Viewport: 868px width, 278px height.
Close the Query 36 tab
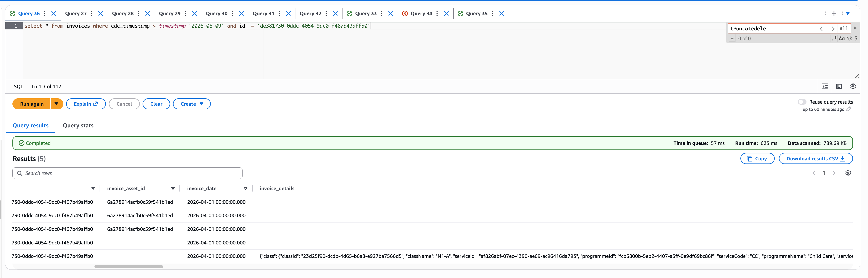tap(54, 13)
